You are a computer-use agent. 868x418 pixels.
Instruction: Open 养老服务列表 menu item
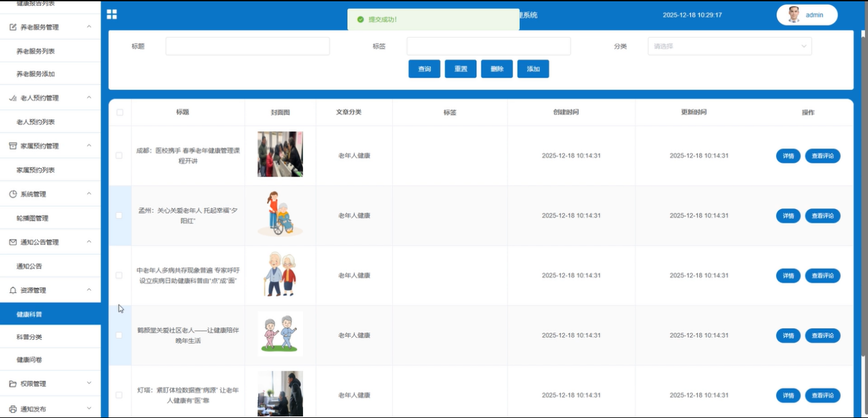[50, 51]
